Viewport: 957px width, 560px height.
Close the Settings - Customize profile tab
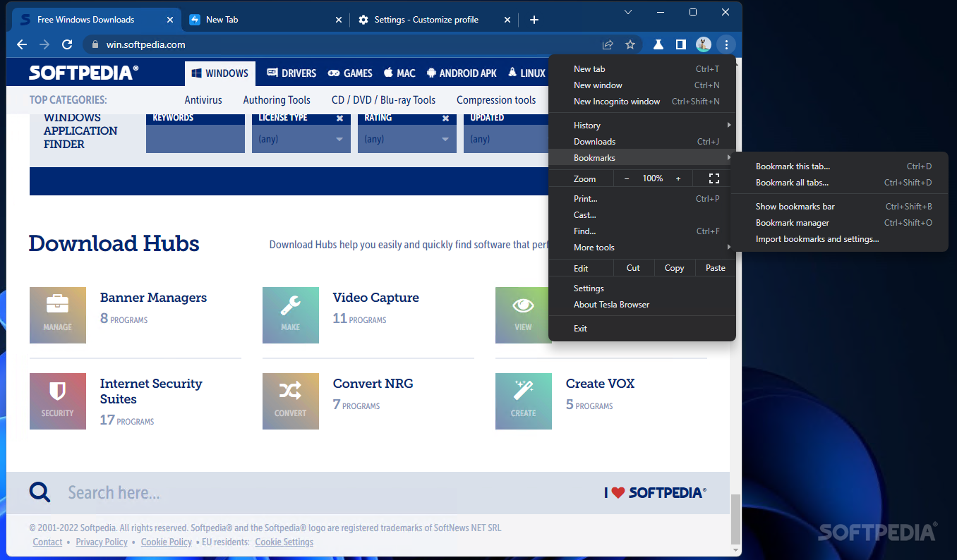click(x=506, y=20)
